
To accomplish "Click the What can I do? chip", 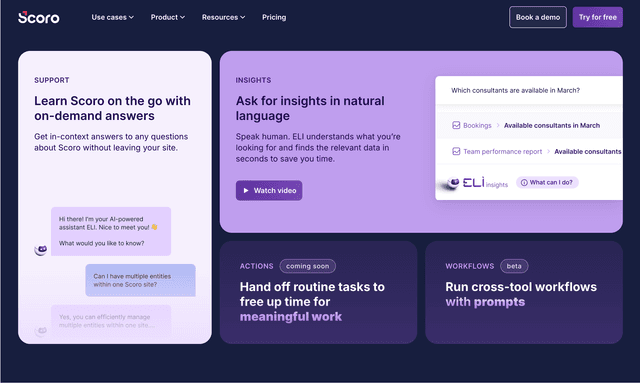I will point(547,183).
